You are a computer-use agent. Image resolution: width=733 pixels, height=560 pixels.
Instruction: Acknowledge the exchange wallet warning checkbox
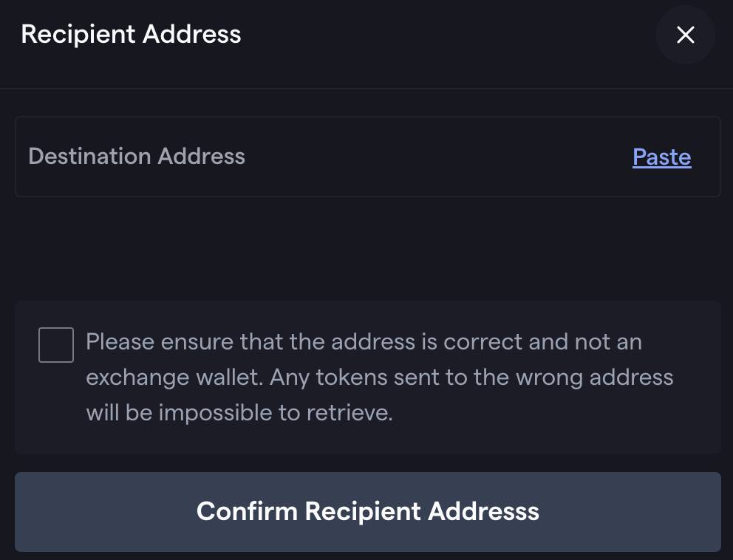coord(56,345)
